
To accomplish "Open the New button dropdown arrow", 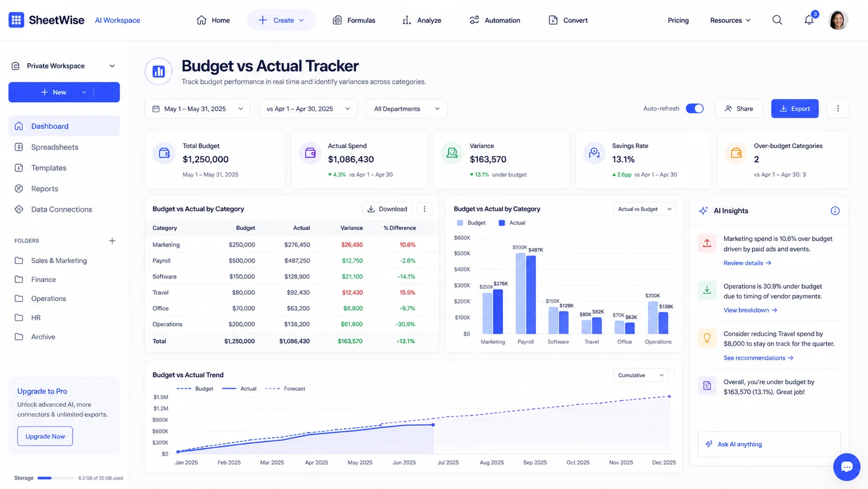I will point(84,92).
